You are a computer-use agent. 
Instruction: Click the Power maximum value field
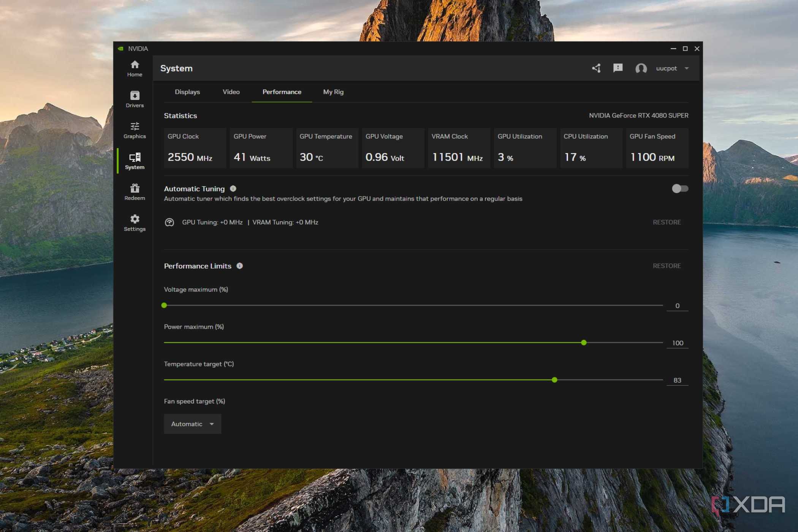click(677, 343)
